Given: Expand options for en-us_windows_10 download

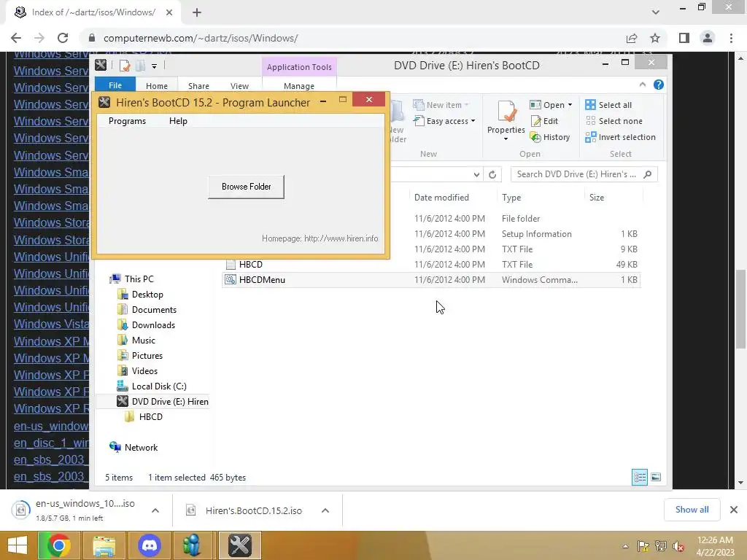Looking at the screenshot, I should [155, 510].
